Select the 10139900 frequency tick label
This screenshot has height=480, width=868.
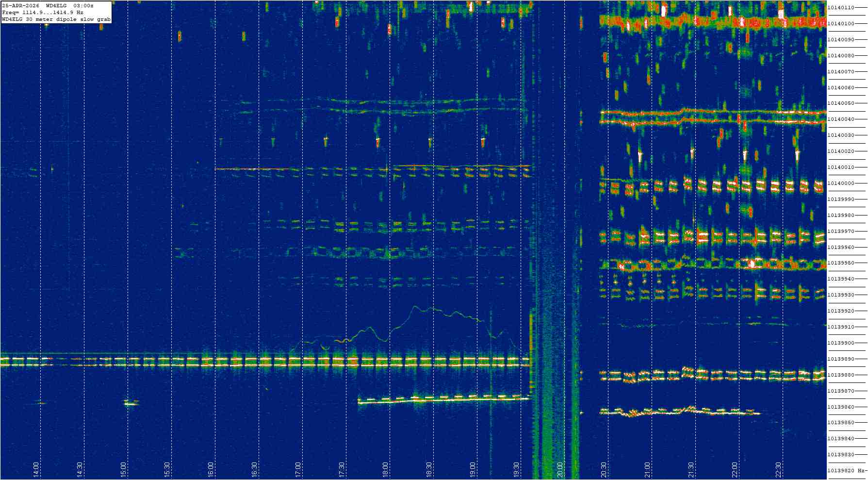pyautogui.click(x=841, y=343)
